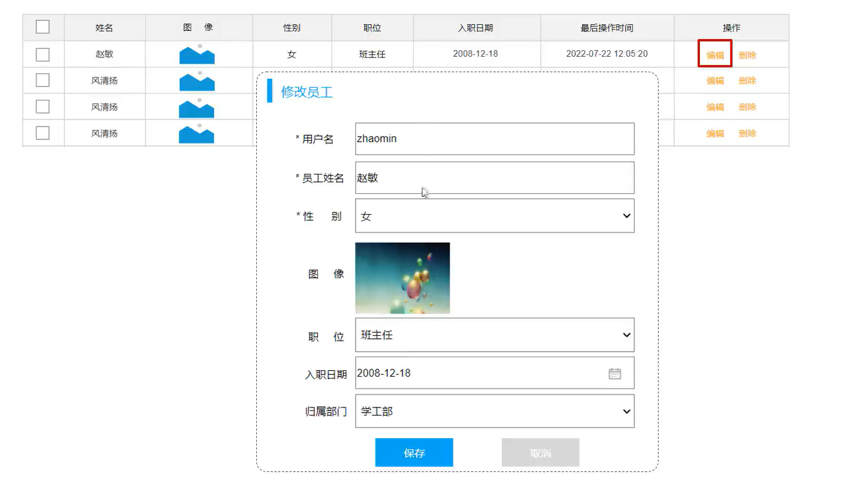This screenshot has width=868, height=479.
Task: Click the 用户名 field containing zhaomin
Action: [x=495, y=139]
